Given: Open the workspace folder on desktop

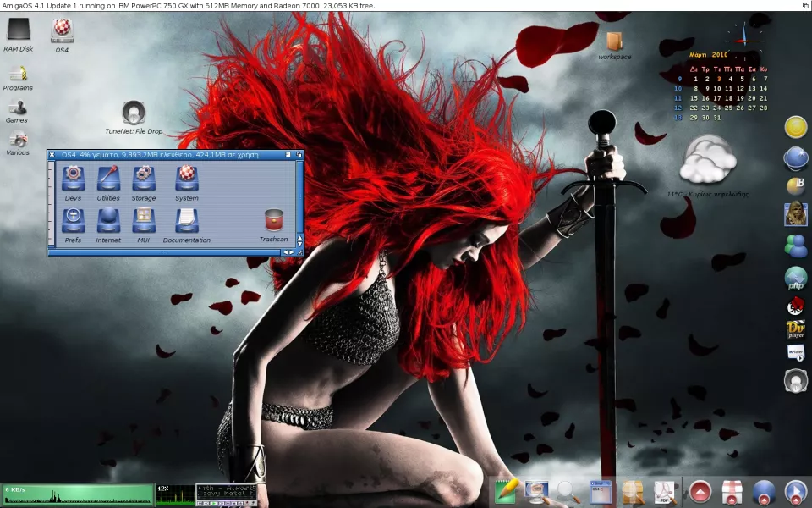Looking at the screenshot, I should (614, 41).
